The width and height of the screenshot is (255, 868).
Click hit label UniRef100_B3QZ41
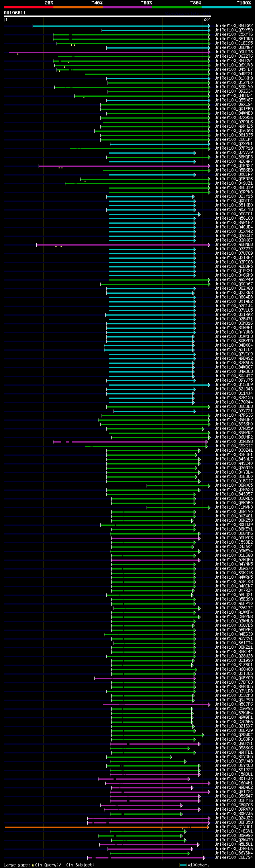[233, 450]
